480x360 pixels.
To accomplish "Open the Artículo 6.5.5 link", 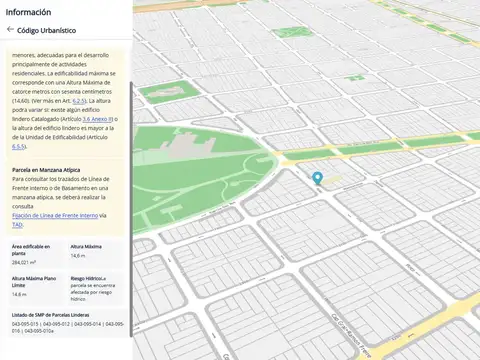I will point(18,146).
